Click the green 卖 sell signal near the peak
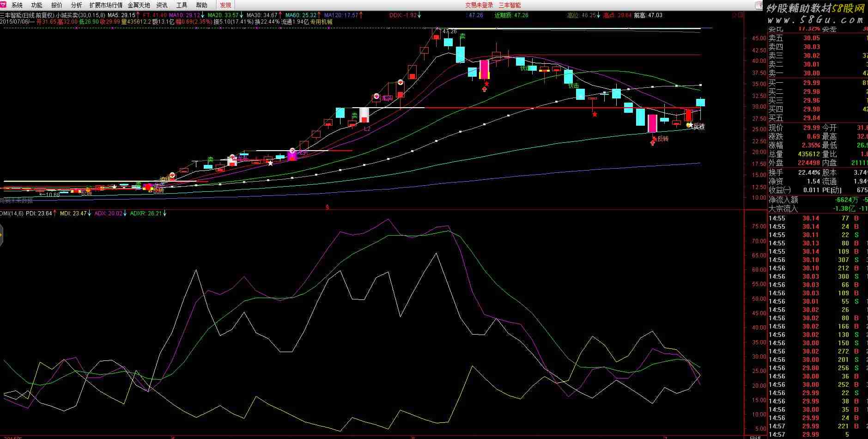Screen dimensions: 868x439 462,36
